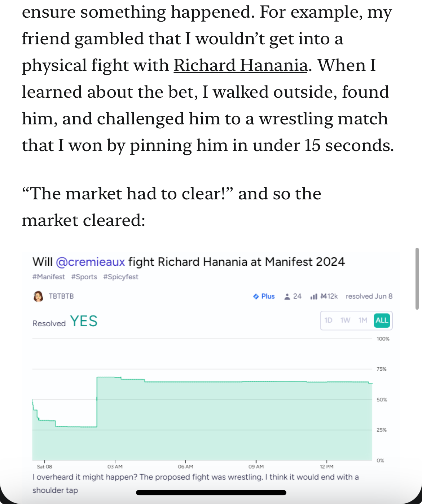
Task: Select the 1D time range
Action: click(328, 320)
